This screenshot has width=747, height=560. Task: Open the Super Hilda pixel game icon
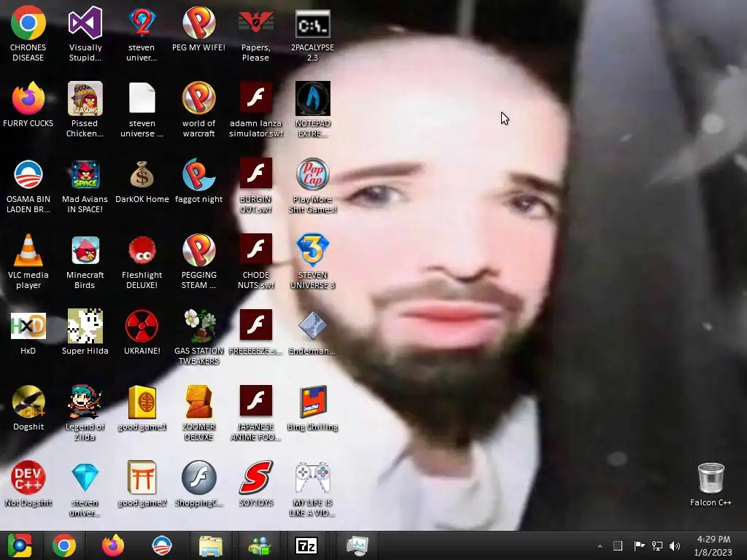point(85,326)
